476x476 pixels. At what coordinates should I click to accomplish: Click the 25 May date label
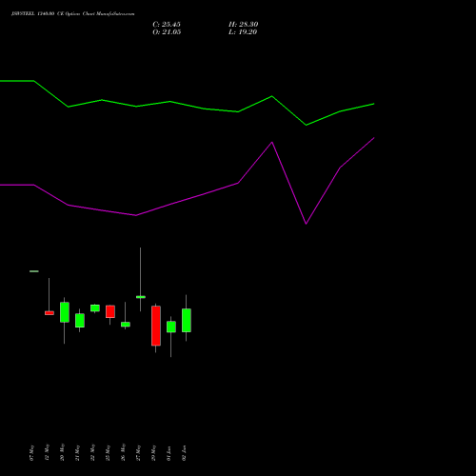(108, 453)
